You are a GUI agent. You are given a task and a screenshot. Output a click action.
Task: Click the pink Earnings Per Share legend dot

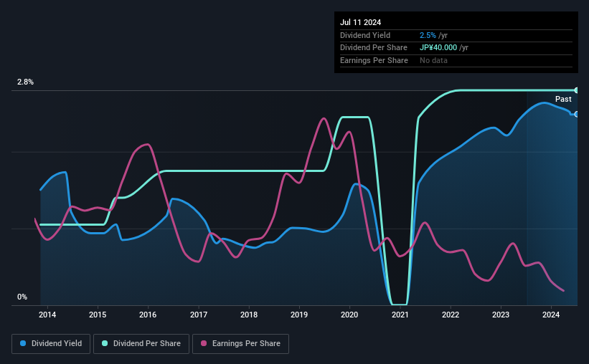click(204, 343)
